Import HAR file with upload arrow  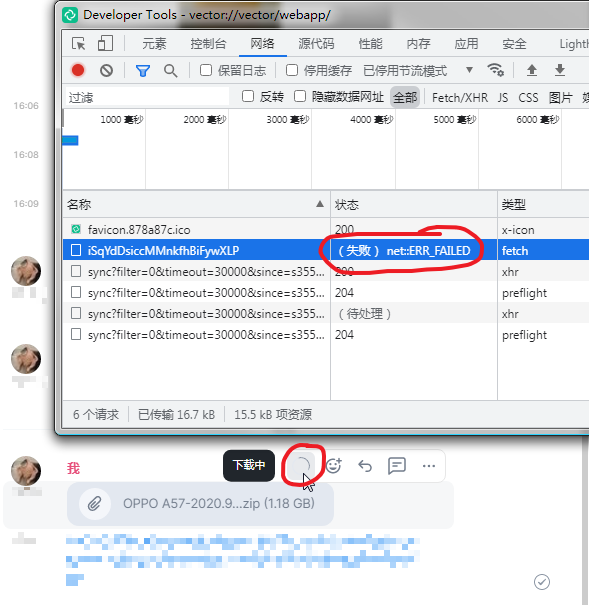[532, 70]
